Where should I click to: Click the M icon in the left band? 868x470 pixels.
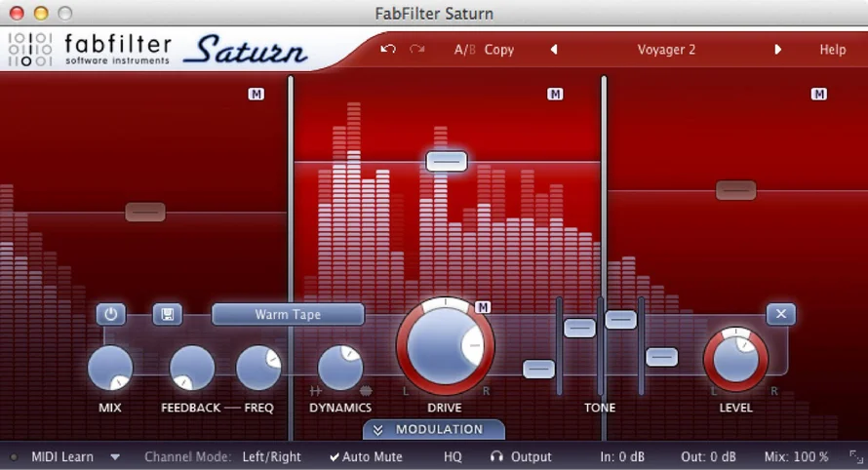click(x=256, y=94)
